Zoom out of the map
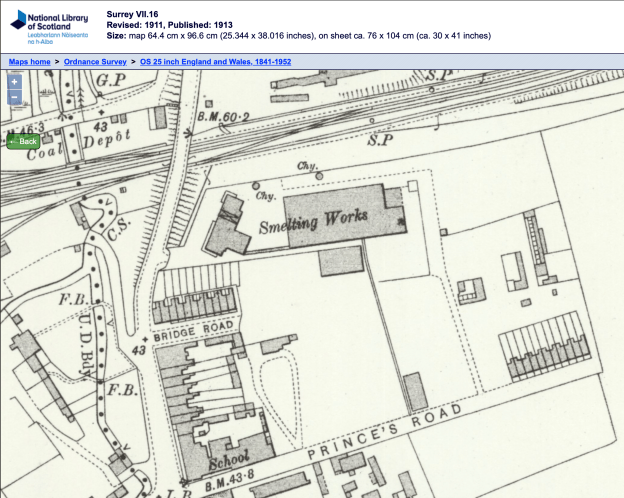 [14, 98]
